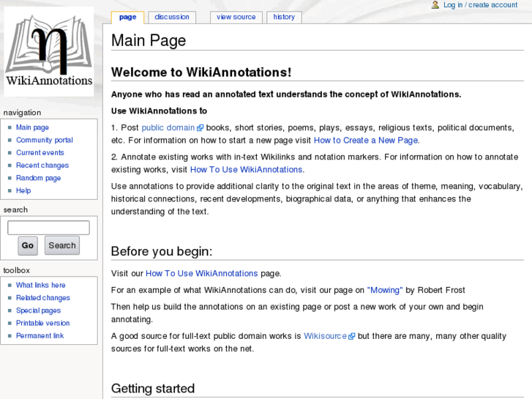This screenshot has width=532, height=399.
Task: Open How To Use WikiAnnotations under Before you begin
Action: 201,273
